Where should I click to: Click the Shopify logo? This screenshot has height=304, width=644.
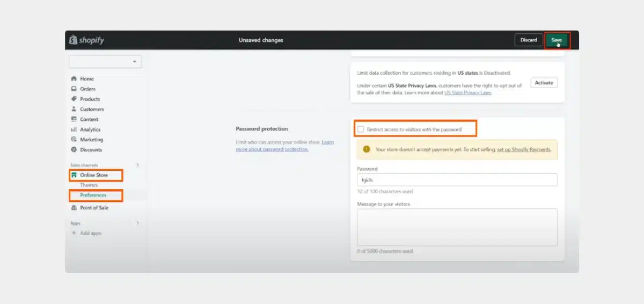(x=86, y=40)
